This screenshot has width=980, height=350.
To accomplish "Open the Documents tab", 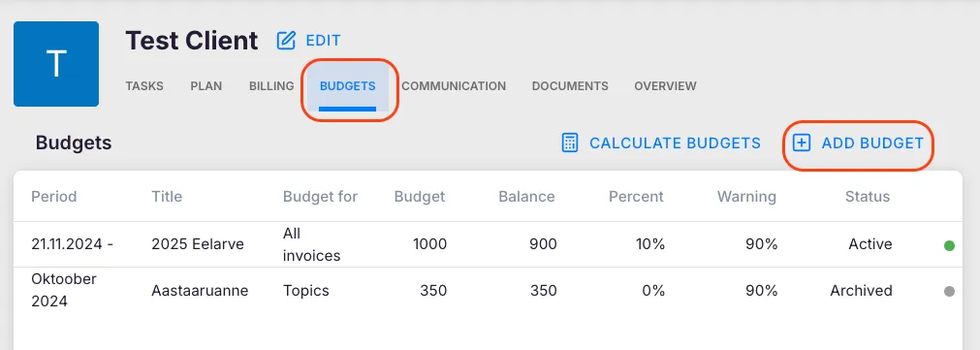I will coord(570,86).
